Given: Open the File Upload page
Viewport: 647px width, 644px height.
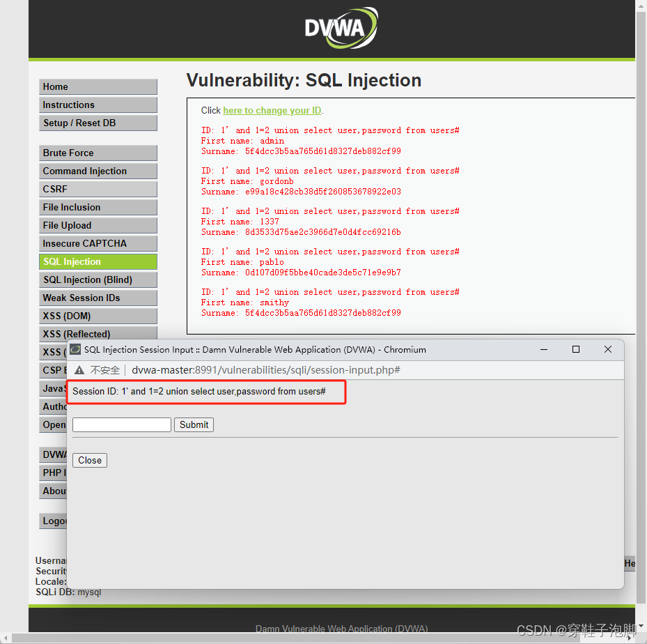Looking at the screenshot, I should [x=98, y=225].
